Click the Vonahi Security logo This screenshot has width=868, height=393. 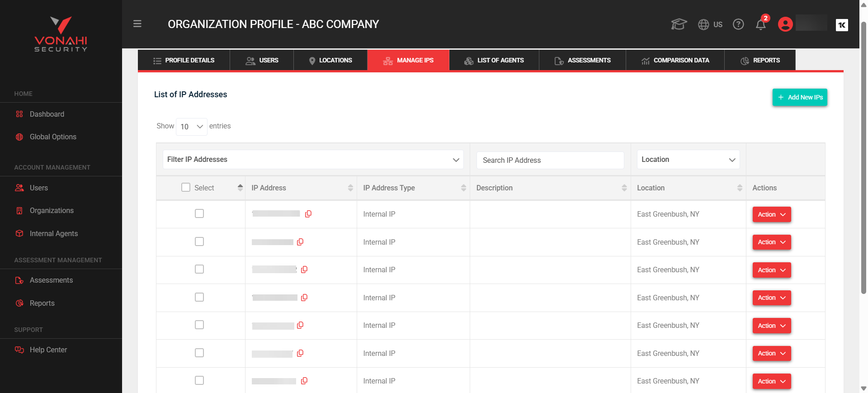(61, 34)
